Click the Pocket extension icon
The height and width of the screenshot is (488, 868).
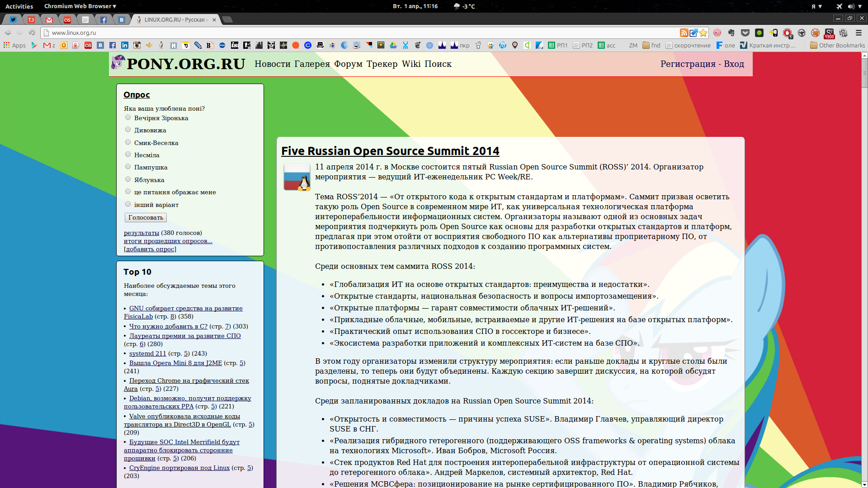click(x=745, y=33)
